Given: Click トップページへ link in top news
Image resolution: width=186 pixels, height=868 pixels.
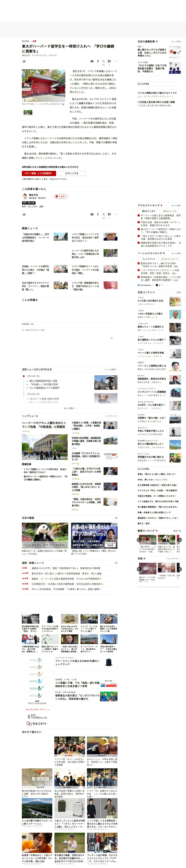Looking at the screenshot, I should 111,416.
